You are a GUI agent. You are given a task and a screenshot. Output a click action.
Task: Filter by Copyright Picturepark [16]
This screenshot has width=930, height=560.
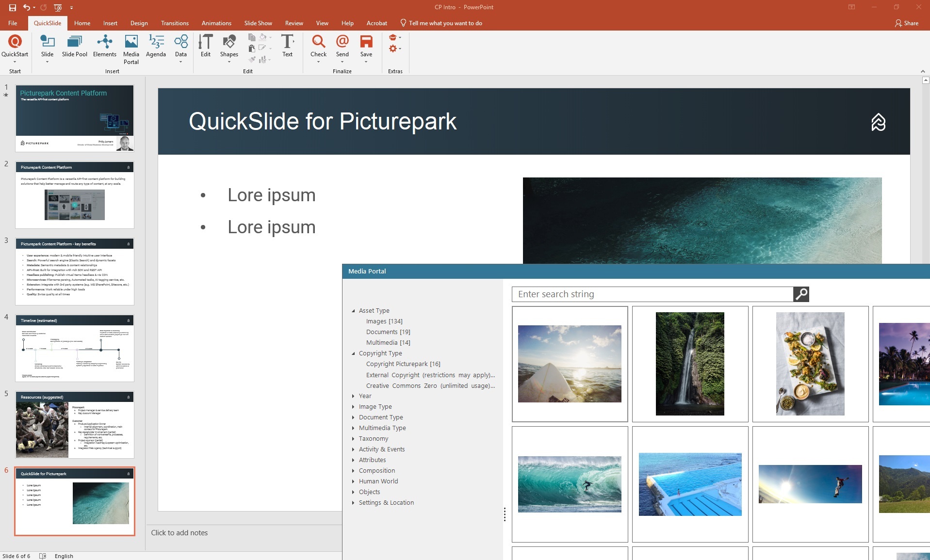(403, 364)
